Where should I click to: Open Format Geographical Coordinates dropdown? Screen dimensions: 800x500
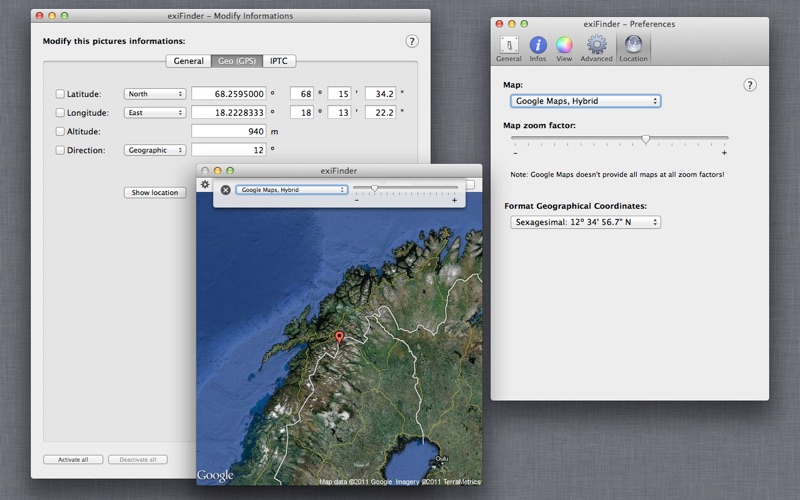[585, 222]
